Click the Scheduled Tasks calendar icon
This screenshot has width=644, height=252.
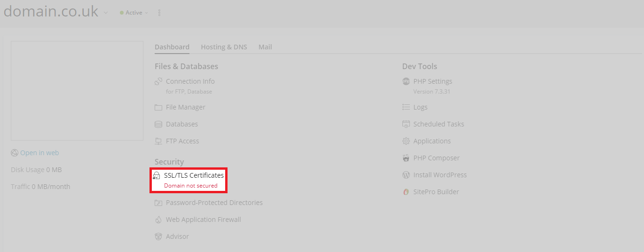[x=406, y=124]
